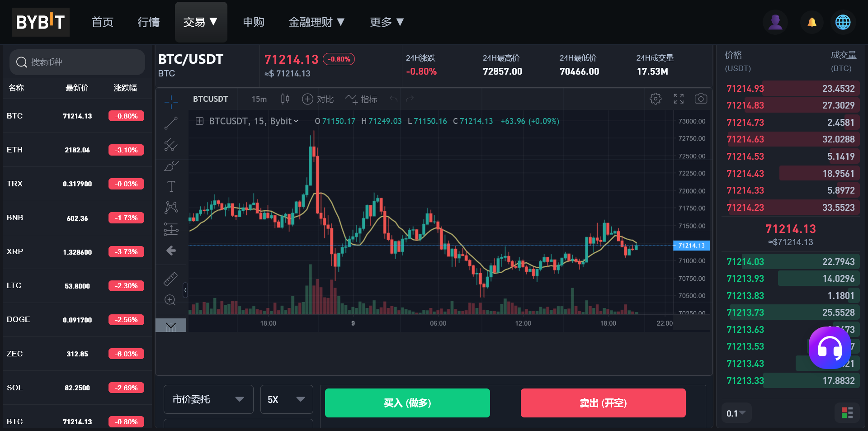Expand the bottom toolbar chevron
This screenshot has width=868, height=431.
[171, 325]
